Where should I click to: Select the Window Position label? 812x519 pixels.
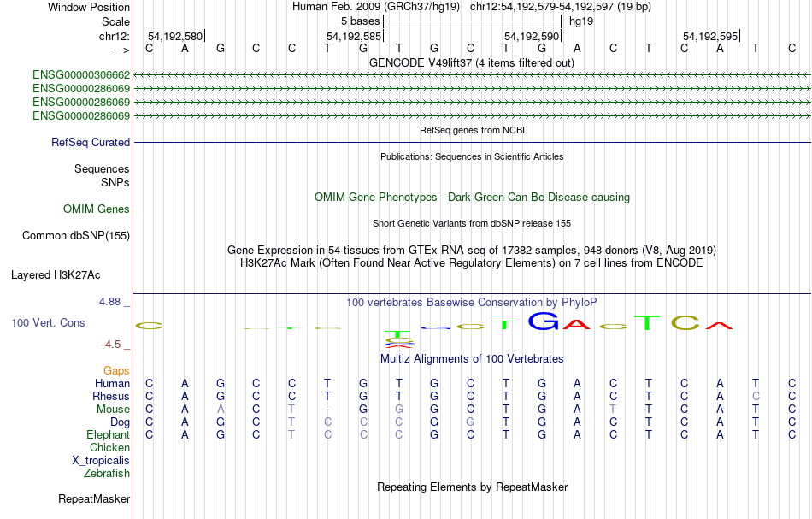(x=89, y=7)
